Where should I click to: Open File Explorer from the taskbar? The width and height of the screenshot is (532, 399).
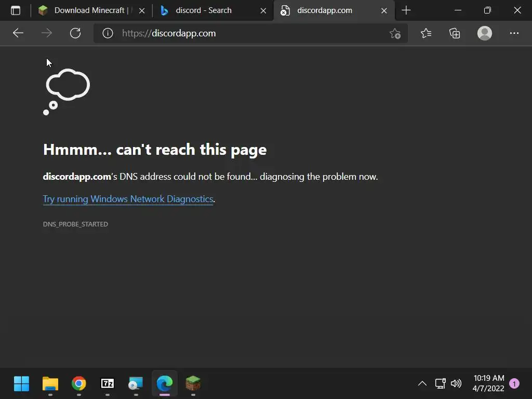point(50,384)
